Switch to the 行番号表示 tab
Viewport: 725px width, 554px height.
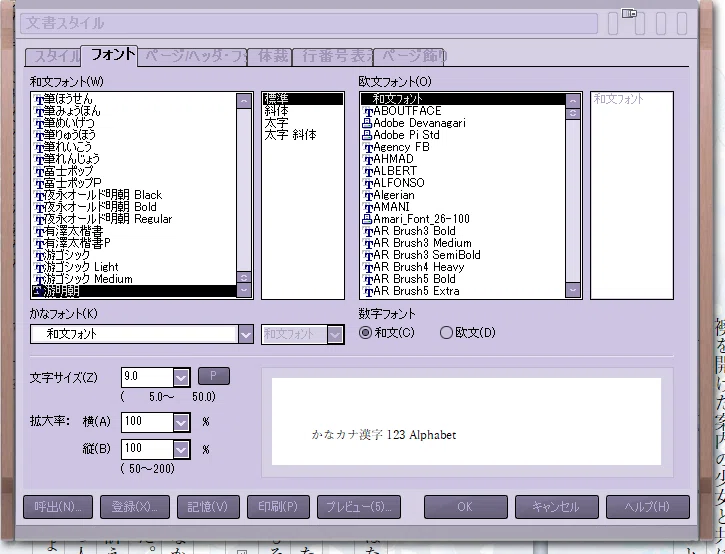click(x=333, y=56)
